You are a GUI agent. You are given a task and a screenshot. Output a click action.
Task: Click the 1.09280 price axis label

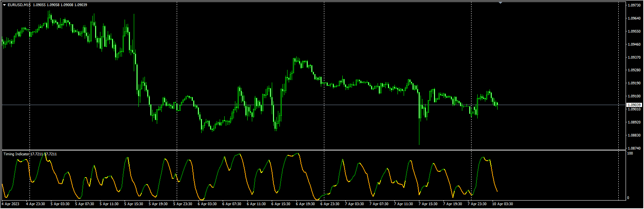[634, 70]
